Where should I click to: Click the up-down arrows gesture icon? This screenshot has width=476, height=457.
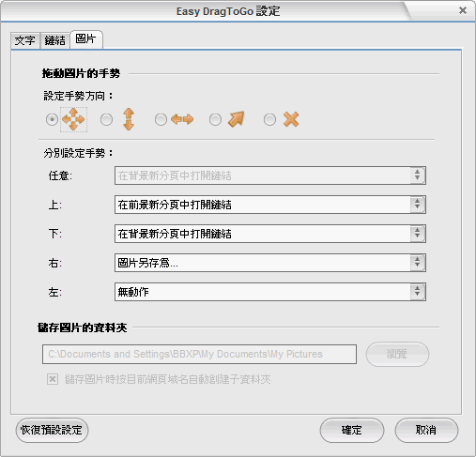point(129,119)
